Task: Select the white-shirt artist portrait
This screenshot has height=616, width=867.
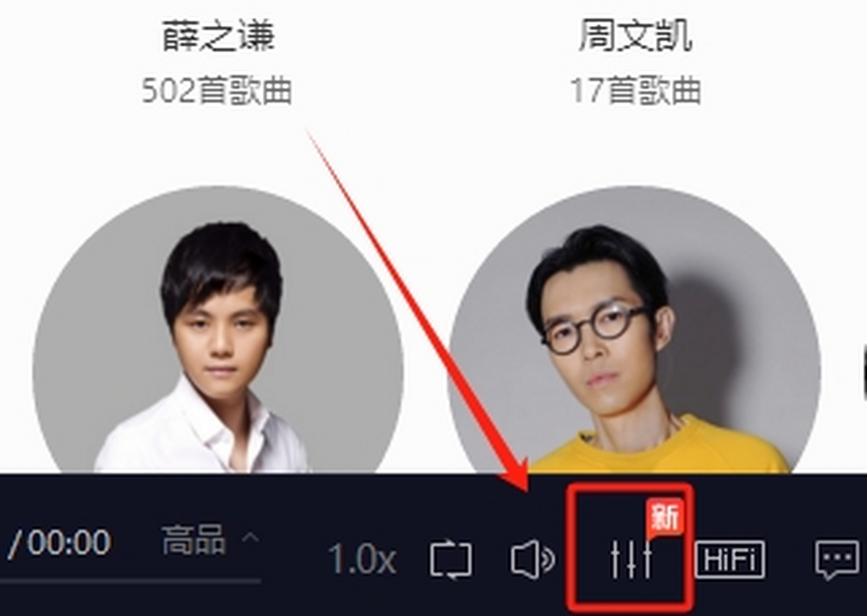Action: [217, 331]
